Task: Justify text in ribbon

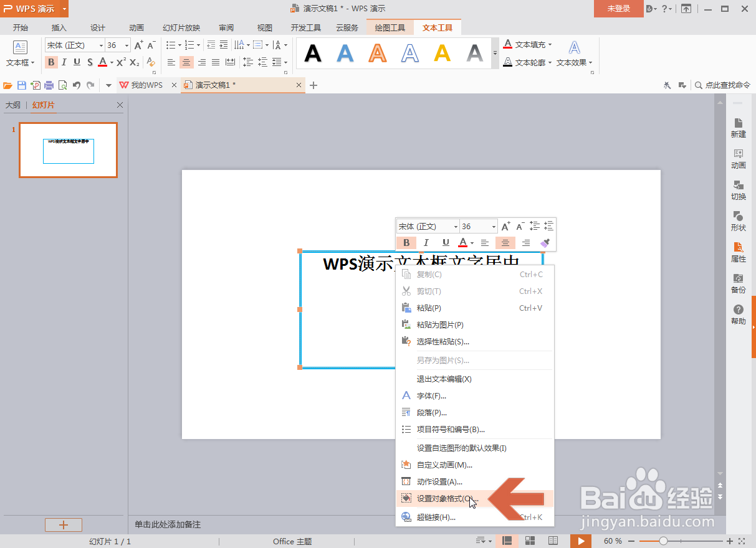Action: [x=216, y=62]
